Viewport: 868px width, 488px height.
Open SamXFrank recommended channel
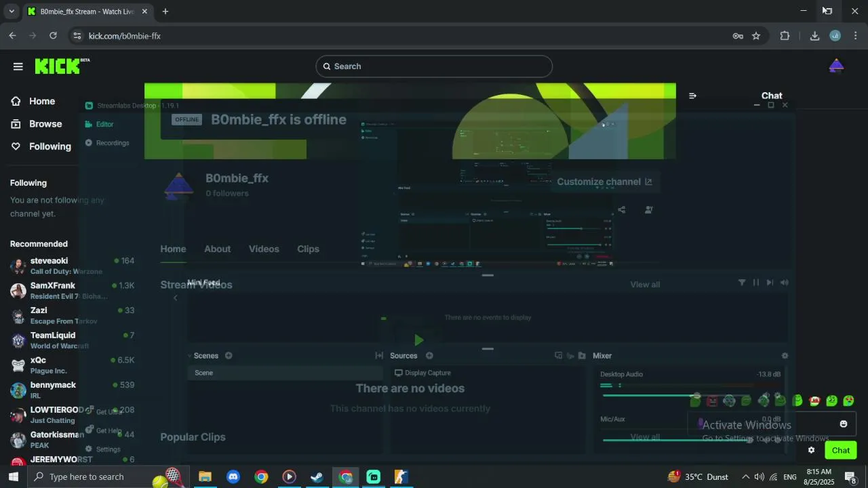72,291
